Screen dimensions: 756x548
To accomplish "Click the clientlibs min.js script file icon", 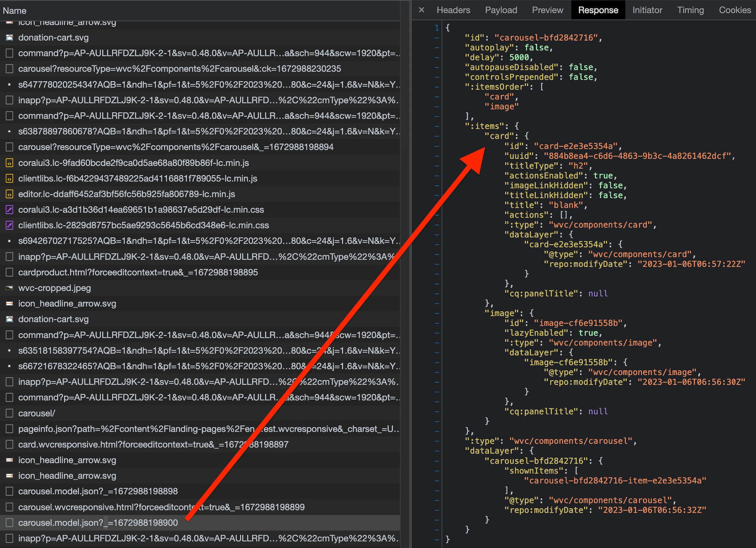I will (x=10, y=178).
